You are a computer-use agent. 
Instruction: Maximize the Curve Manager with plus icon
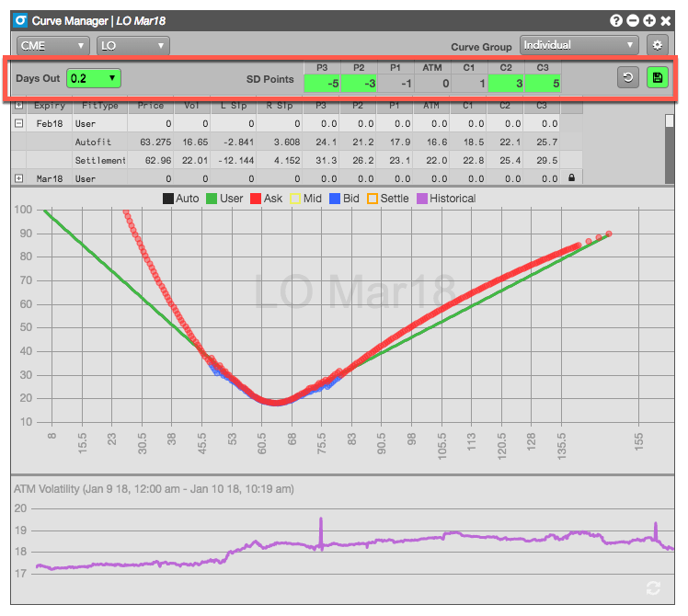(x=649, y=20)
